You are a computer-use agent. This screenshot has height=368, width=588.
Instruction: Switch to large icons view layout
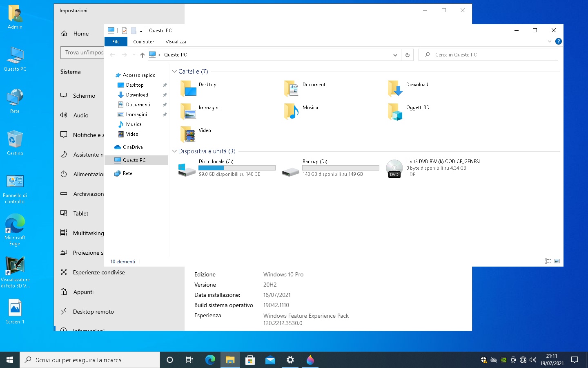coord(557,261)
